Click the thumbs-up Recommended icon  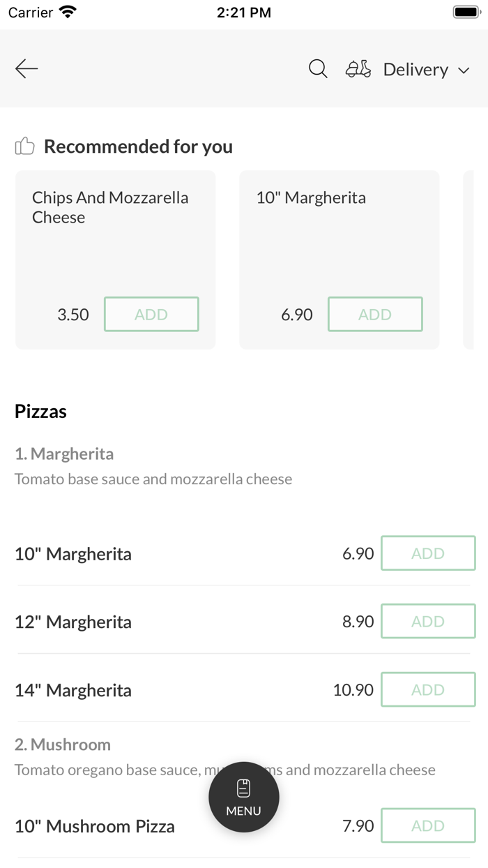coord(24,146)
